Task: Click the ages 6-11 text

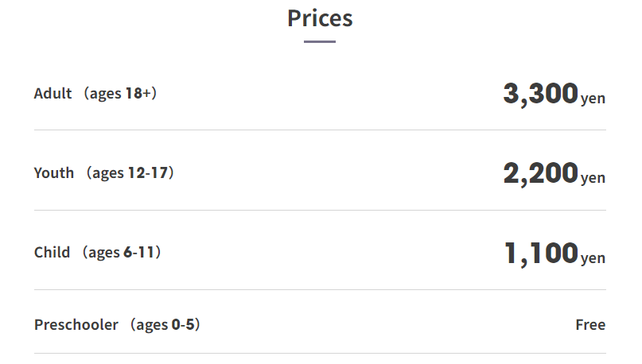Action: pos(122,253)
